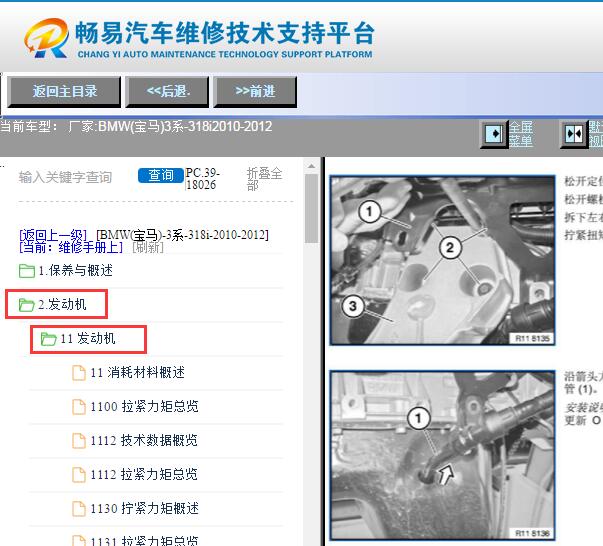Open the 全屏菜单 link
The width and height of the screenshot is (603, 546).
(x=521, y=134)
